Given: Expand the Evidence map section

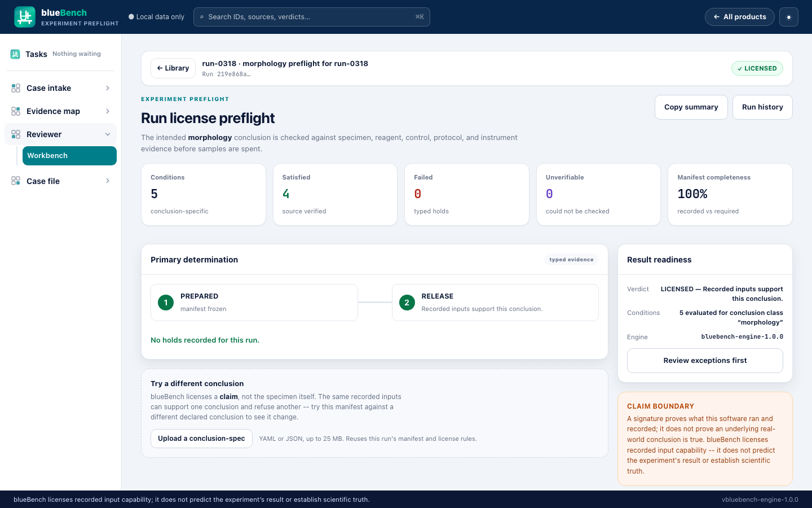Looking at the screenshot, I should [x=108, y=111].
